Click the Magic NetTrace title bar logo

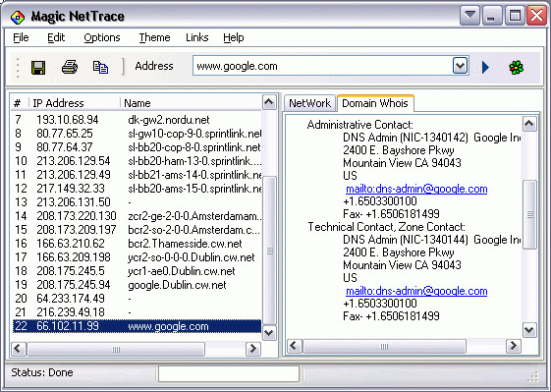[x=18, y=17]
